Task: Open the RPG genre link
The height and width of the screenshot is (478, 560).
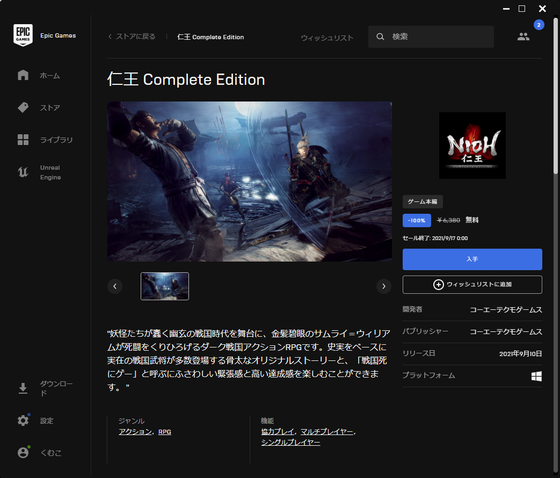Action: coord(165,432)
